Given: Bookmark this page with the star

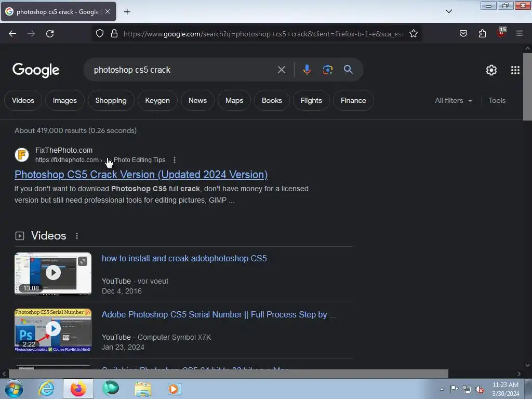Looking at the screenshot, I should (x=413, y=34).
